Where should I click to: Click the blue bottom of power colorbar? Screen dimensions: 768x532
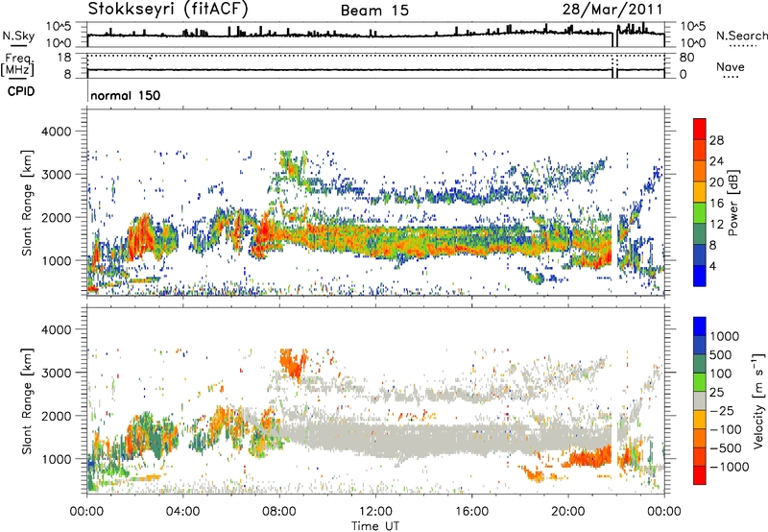click(x=700, y=277)
